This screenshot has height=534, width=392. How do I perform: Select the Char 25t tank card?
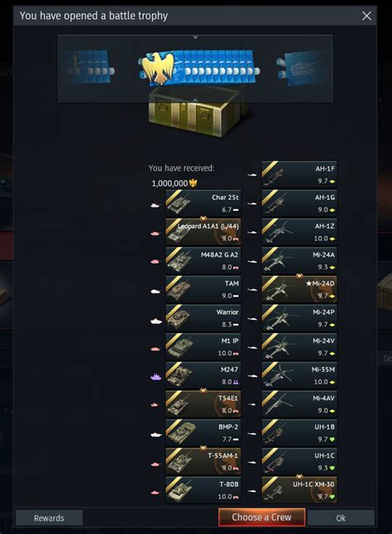click(203, 203)
